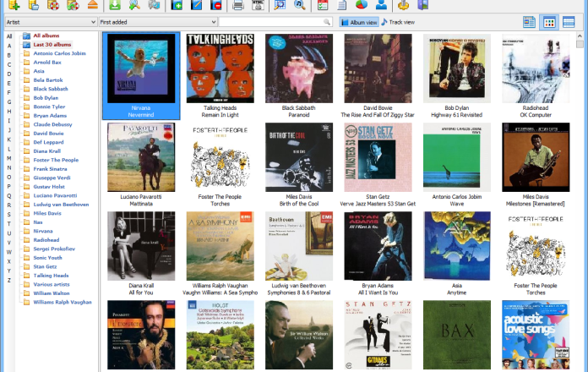Open the Artist grouping dropdown
The image size is (588, 372).
pyautogui.click(x=48, y=21)
